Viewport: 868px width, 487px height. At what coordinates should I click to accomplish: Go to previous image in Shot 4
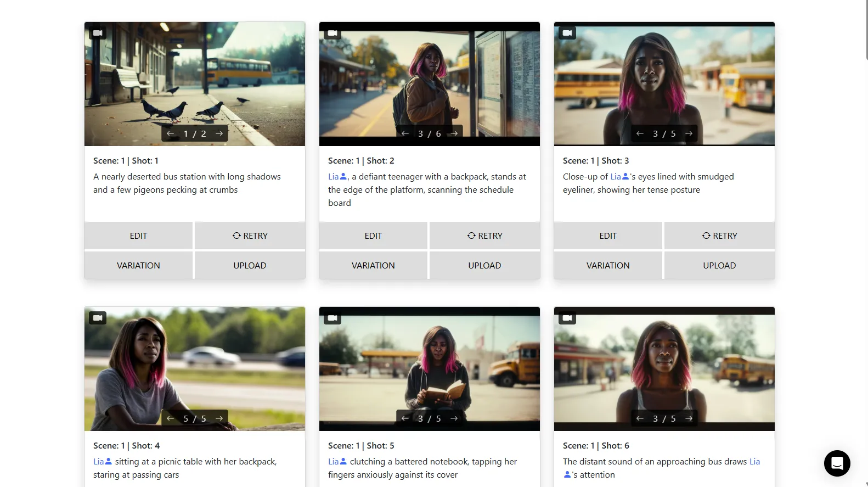(171, 418)
